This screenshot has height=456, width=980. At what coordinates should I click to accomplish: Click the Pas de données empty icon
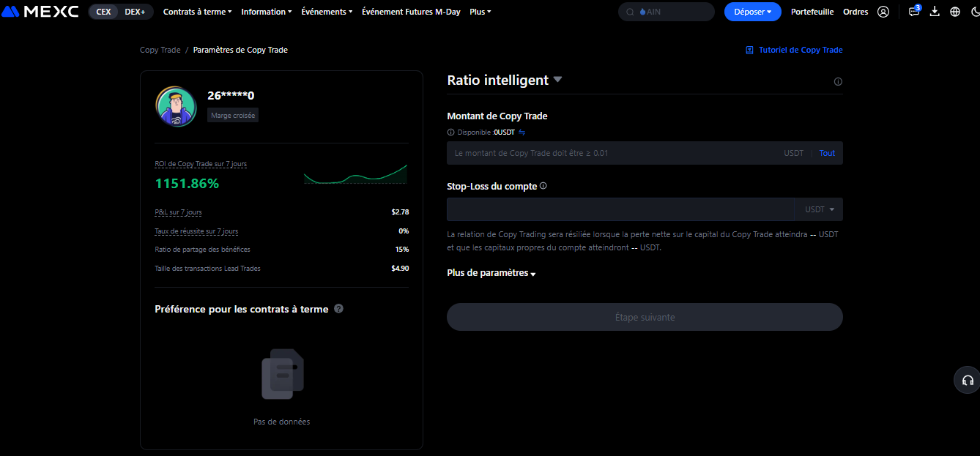282,374
